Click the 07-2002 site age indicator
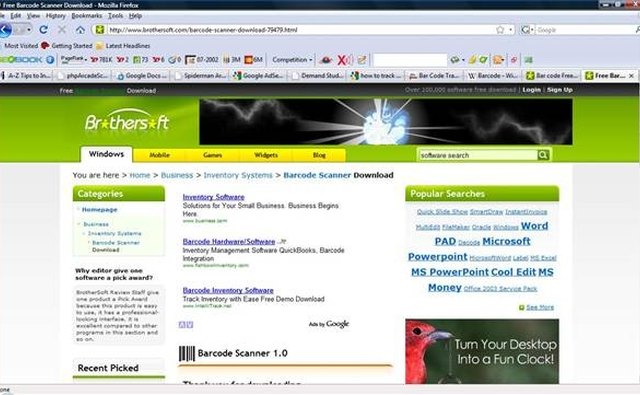Viewport: 640px width, 395px height. click(202, 60)
